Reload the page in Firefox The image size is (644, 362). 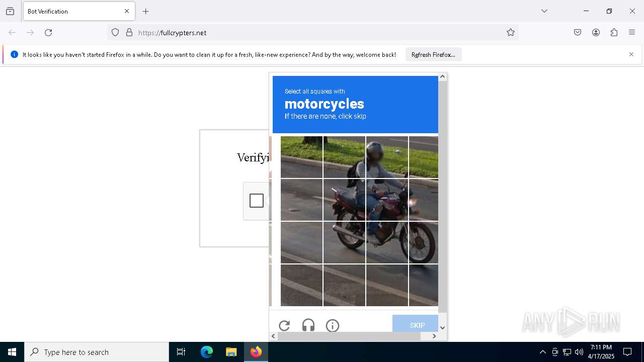point(48,33)
